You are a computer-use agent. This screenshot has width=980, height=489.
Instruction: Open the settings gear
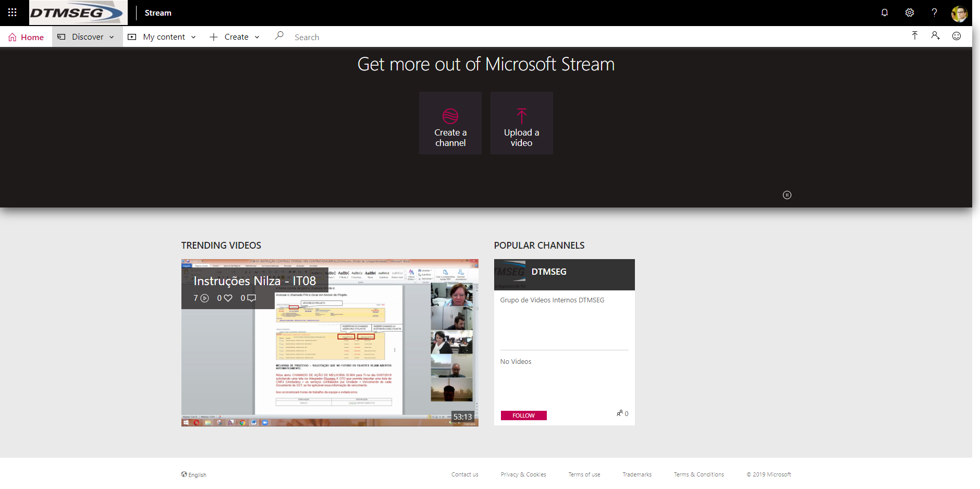point(910,13)
